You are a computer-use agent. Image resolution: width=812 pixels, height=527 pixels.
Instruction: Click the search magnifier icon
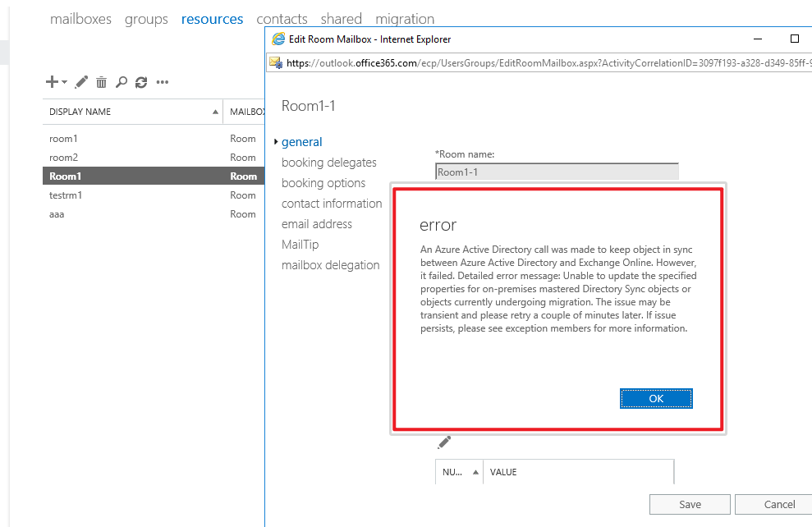pos(122,82)
